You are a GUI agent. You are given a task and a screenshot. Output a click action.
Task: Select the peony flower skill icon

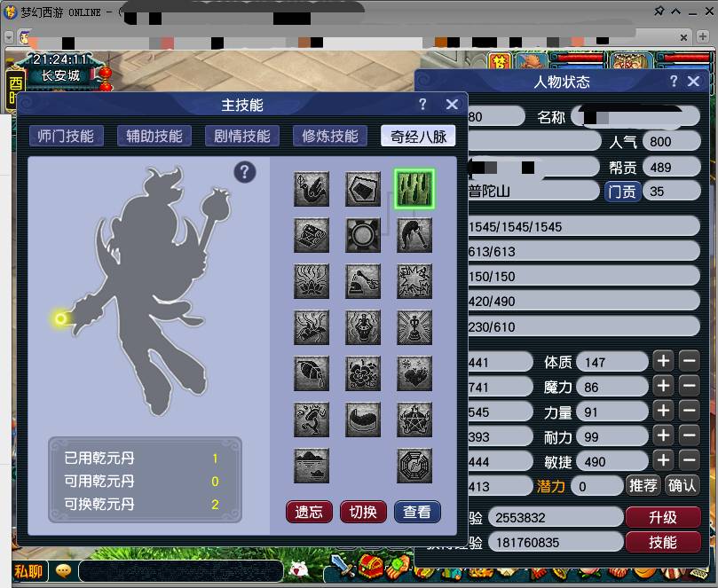[363, 373]
